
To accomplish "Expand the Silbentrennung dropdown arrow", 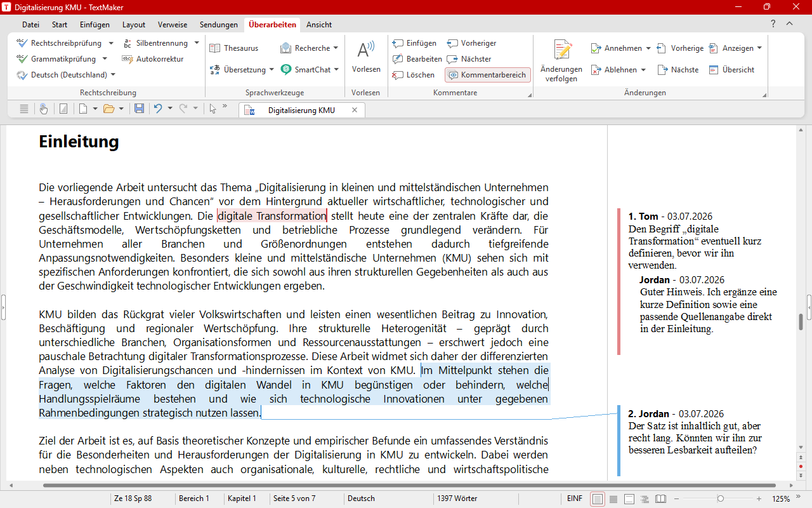I will pos(197,43).
